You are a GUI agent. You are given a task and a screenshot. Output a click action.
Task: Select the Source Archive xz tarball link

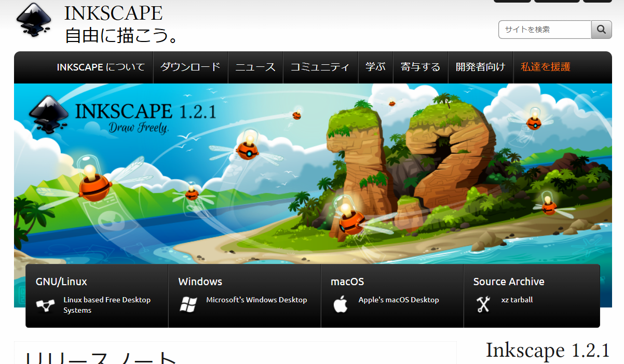pyautogui.click(x=517, y=300)
